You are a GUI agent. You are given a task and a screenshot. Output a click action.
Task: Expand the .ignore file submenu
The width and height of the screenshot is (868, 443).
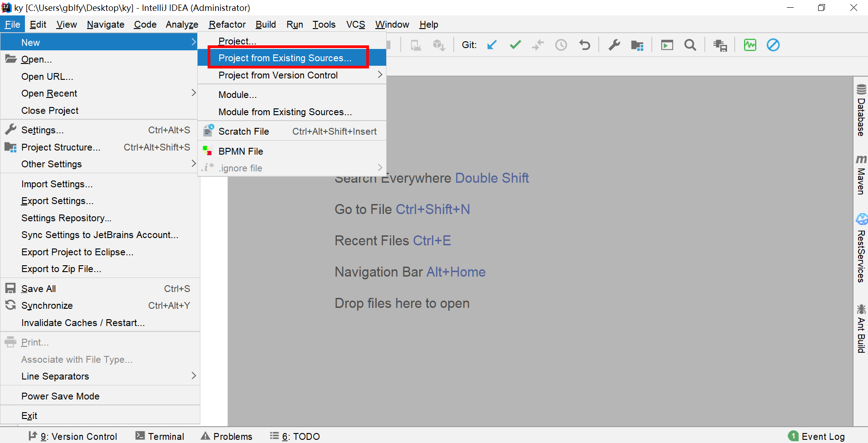tap(292, 168)
